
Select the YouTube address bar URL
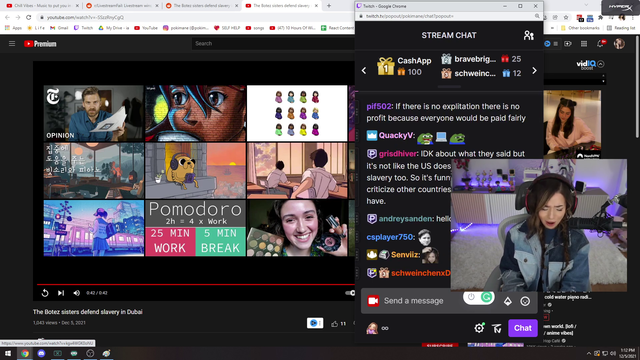[x=85, y=17]
